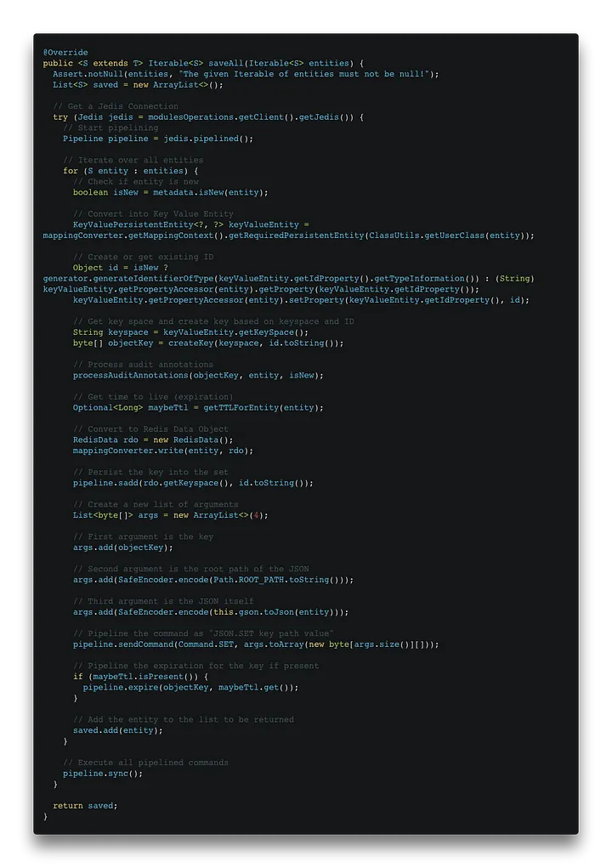Click the @Override annotation line

pyautogui.click(x=65, y=53)
